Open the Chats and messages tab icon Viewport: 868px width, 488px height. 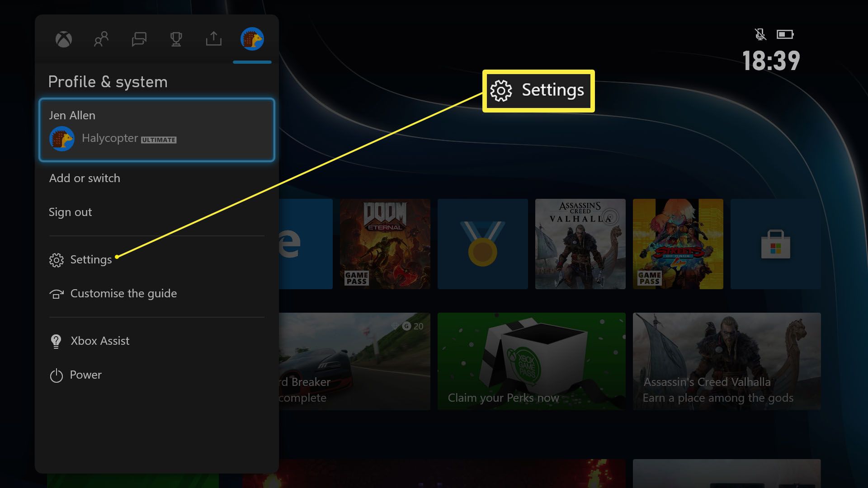(x=139, y=39)
